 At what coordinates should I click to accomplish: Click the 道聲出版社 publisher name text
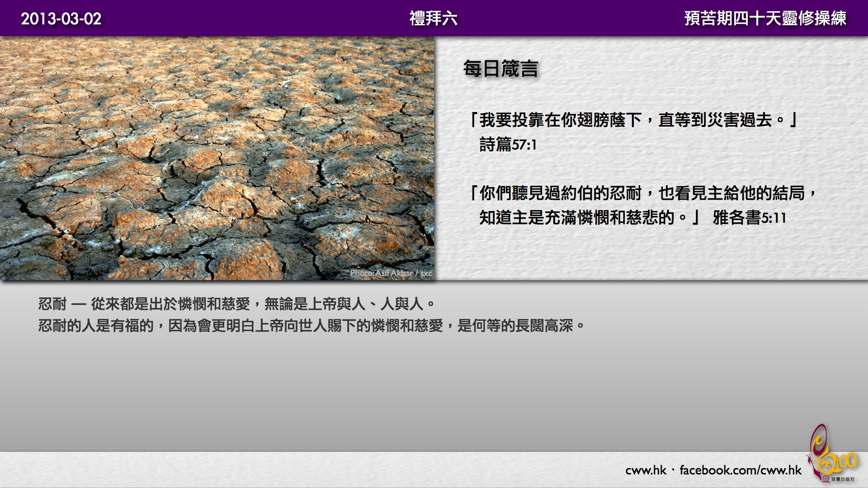tap(843, 479)
